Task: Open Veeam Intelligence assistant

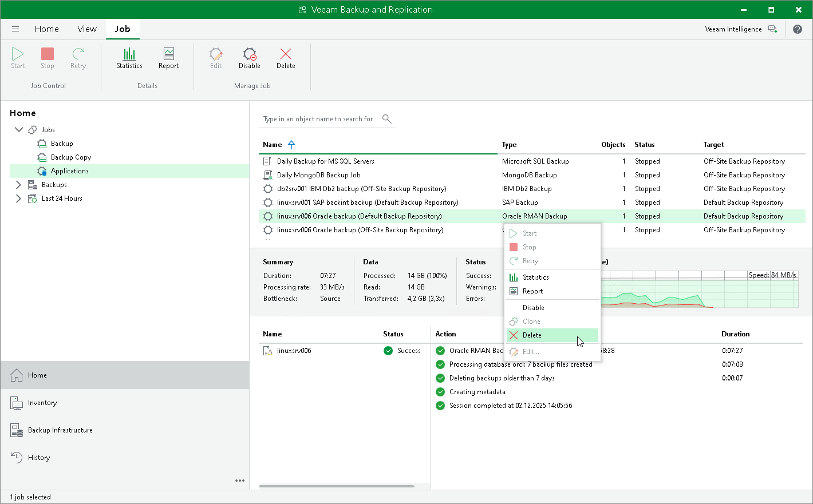Action: click(x=741, y=29)
